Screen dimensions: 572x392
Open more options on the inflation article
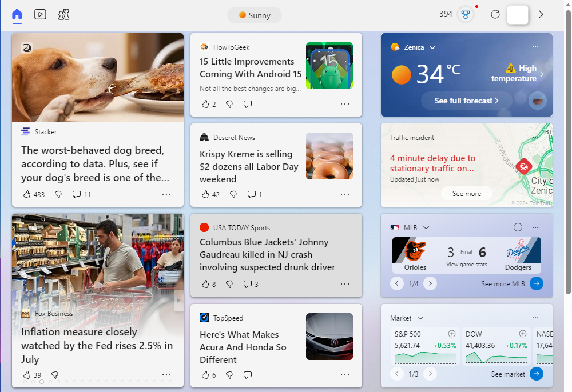(166, 374)
